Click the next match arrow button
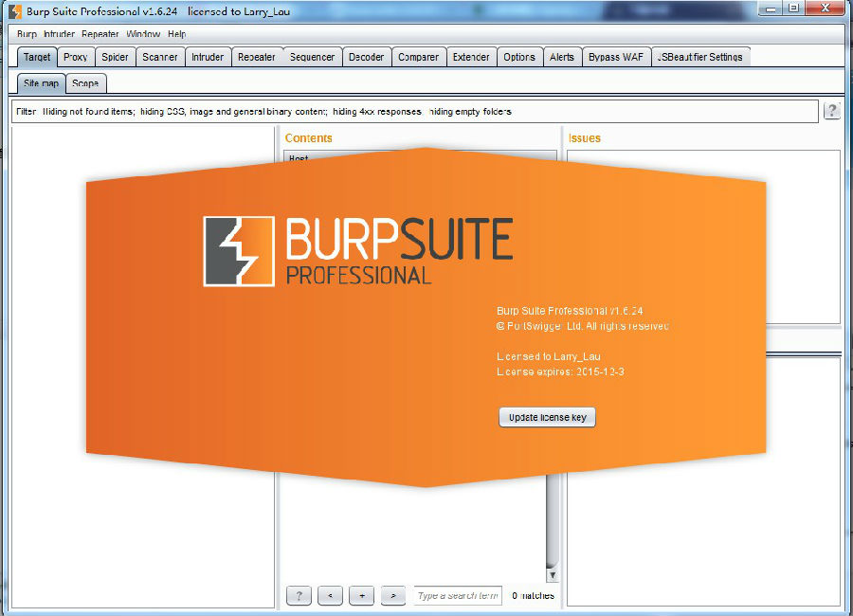The height and width of the screenshot is (616, 853). click(x=392, y=595)
